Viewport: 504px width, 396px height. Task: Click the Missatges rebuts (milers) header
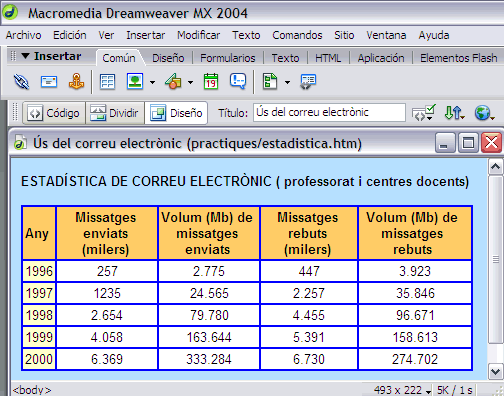[309, 233]
